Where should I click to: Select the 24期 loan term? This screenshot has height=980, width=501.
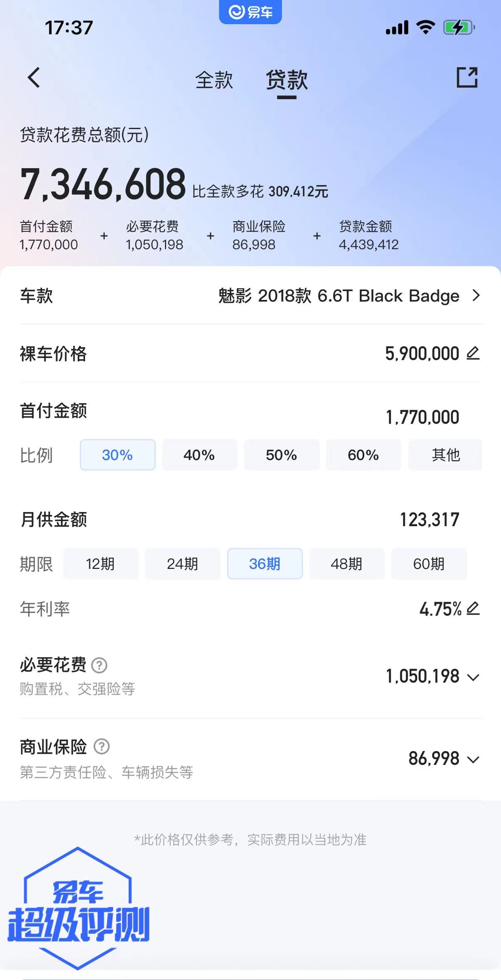tap(182, 563)
